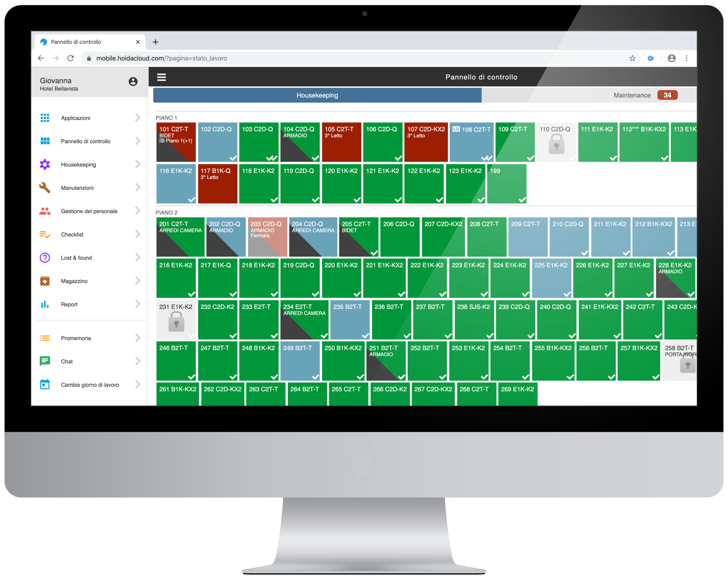The height and width of the screenshot is (581, 728).
Task: Open the Chat sidebar icon
Action: pos(44,362)
